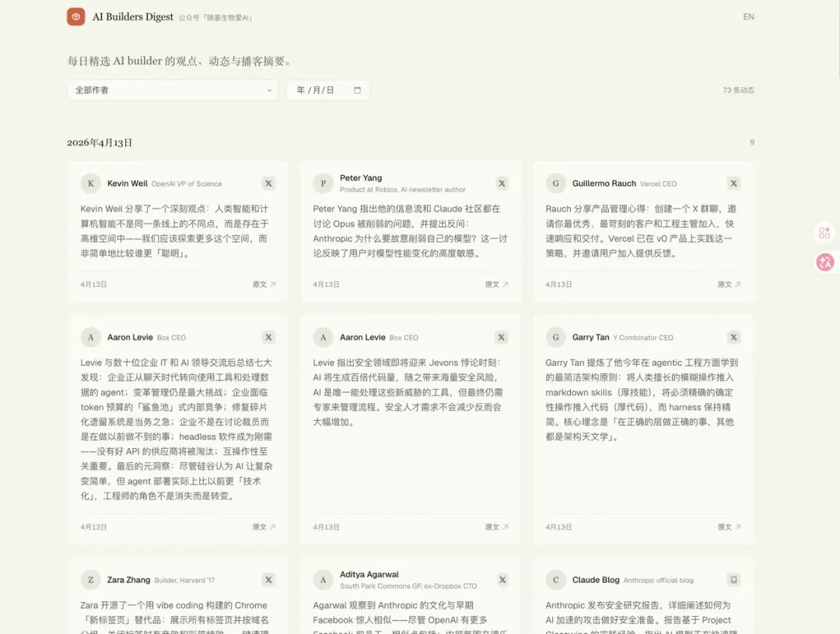Image resolution: width=840 pixels, height=634 pixels.
Task: Click the Guillermo Rauch author name
Action: click(x=604, y=184)
